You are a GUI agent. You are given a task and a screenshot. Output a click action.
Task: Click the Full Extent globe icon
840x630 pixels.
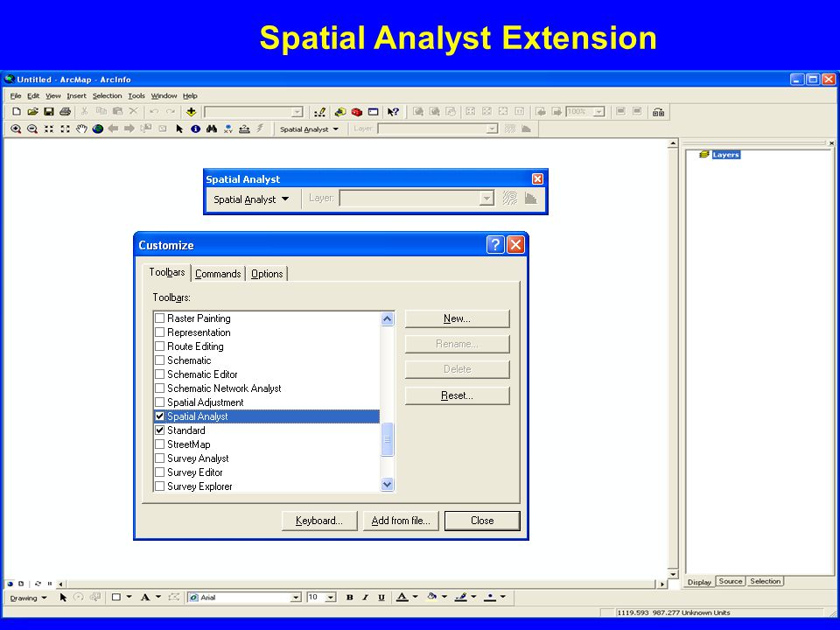point(97,129)
